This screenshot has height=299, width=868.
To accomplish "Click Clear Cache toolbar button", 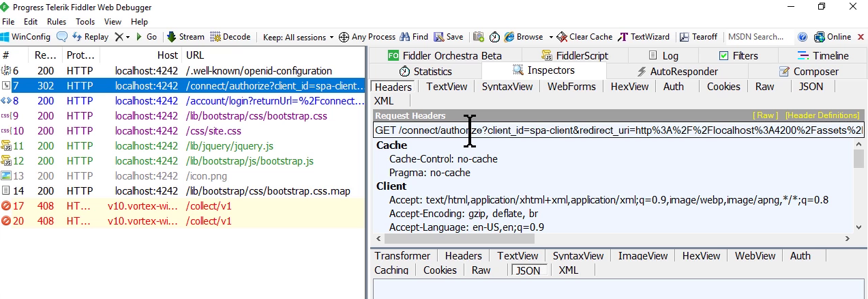I will 584,37.
